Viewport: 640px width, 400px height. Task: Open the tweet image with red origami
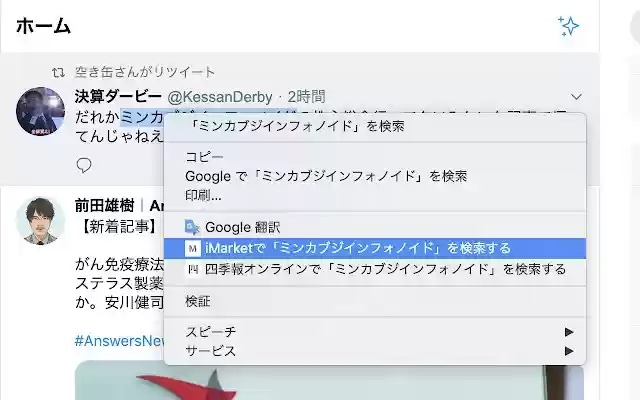329,380
